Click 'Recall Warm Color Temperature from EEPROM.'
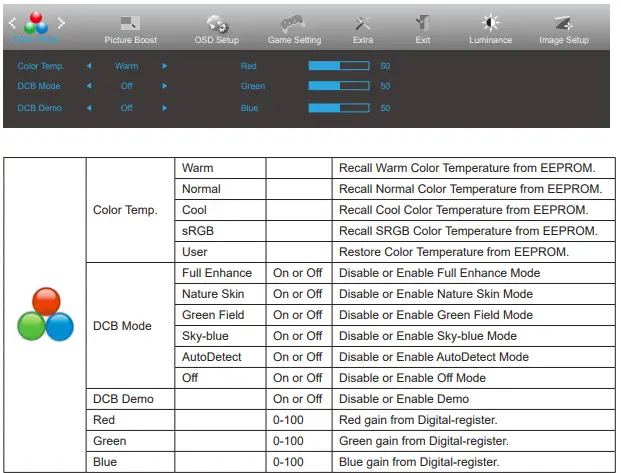Screen dimensions: 621x473 (x=467, y=168)
